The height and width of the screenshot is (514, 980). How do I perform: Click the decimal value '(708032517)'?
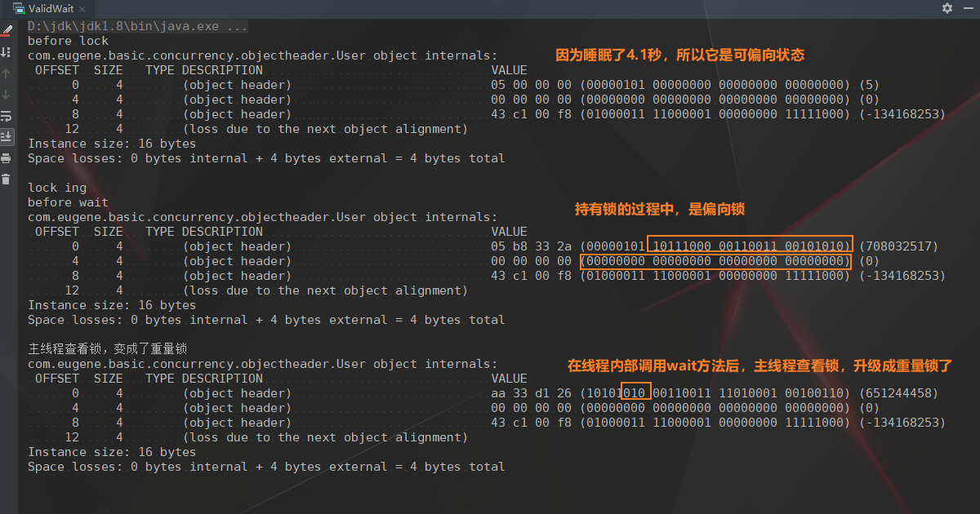[899, 246]
